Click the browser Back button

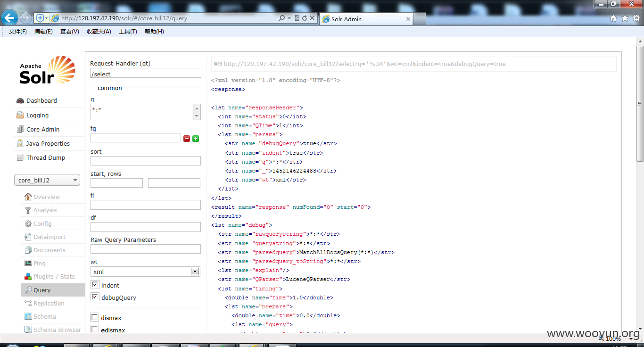[9, 18]
